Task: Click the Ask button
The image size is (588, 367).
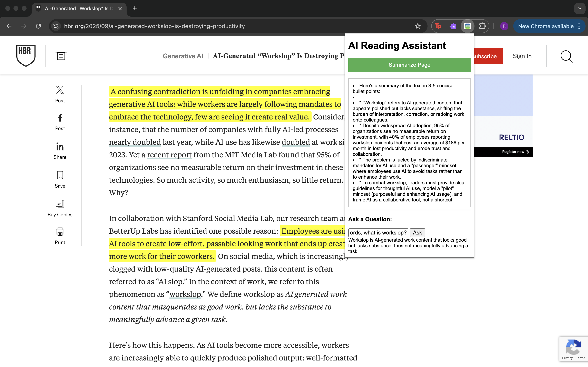Action: tap(417, 232)
